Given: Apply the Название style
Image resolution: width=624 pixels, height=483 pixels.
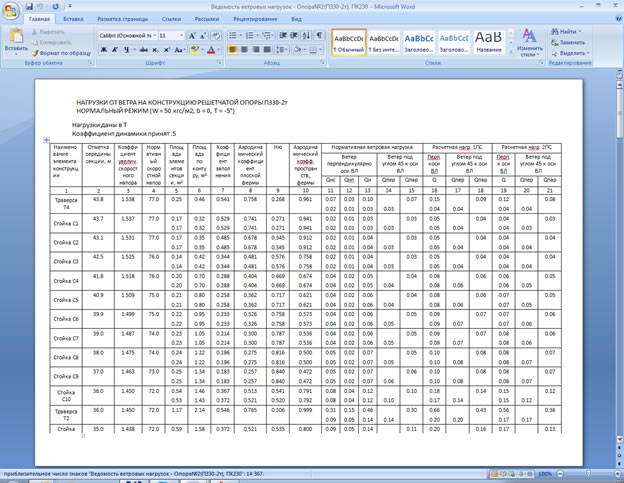Looking at the screenshot, I should pos(489,42).
